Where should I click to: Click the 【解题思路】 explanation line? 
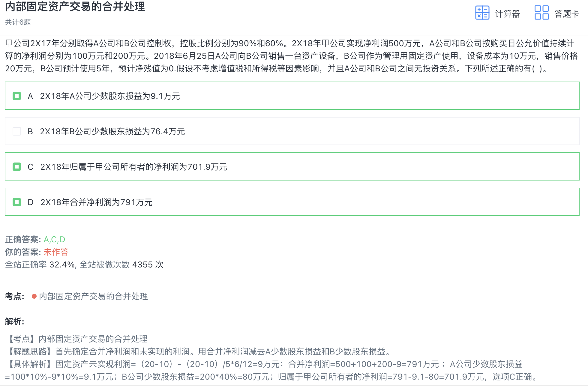click(198, 351)
